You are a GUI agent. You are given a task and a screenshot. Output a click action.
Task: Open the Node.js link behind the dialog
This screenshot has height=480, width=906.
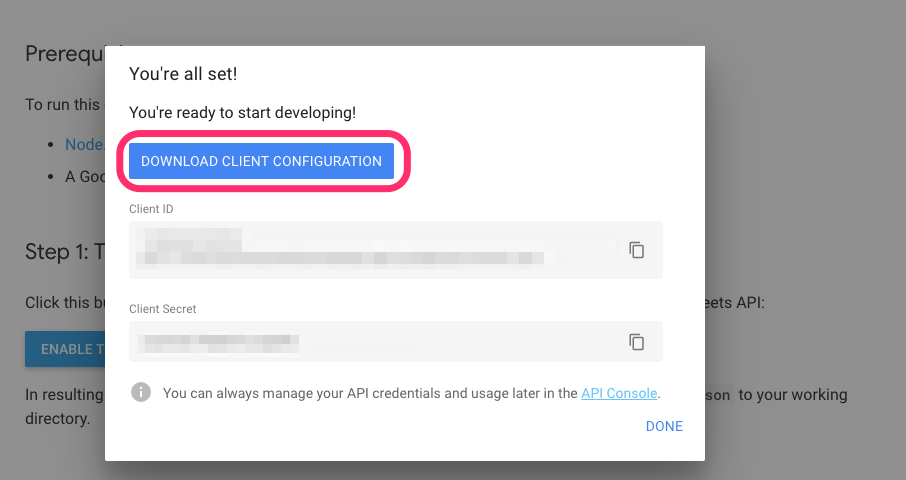pyautogui.click(x=84, y=144)
